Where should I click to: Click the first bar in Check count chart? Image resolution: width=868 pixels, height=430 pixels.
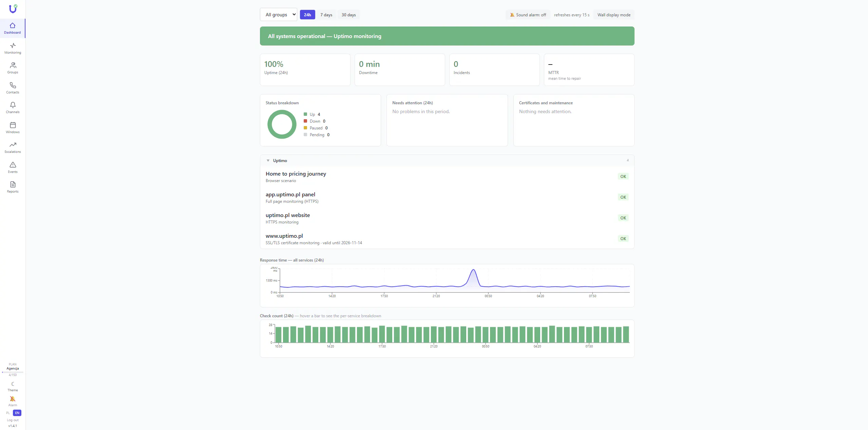pos(278,335)
